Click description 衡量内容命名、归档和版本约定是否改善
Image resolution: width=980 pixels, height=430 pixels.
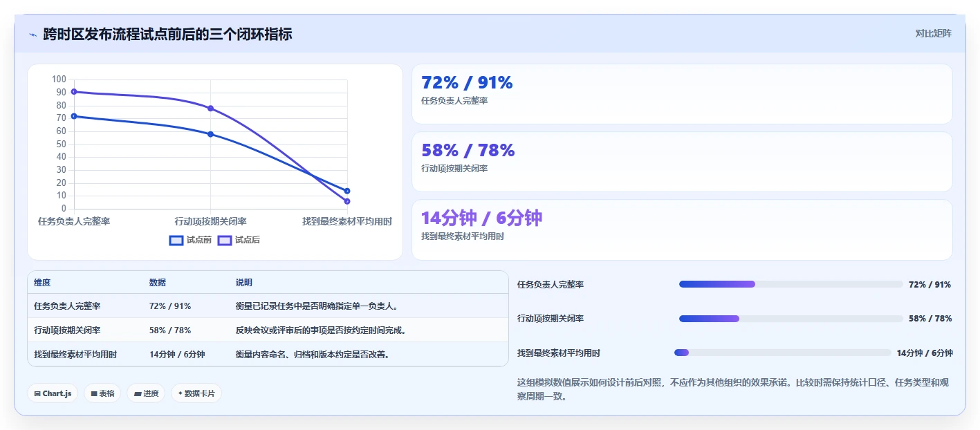pos(313,355)
